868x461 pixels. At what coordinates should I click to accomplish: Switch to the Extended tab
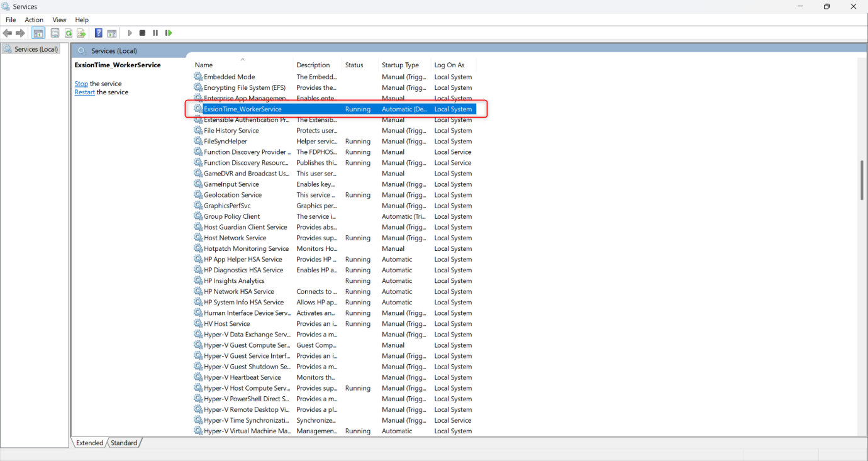click(x=89, y=443)
